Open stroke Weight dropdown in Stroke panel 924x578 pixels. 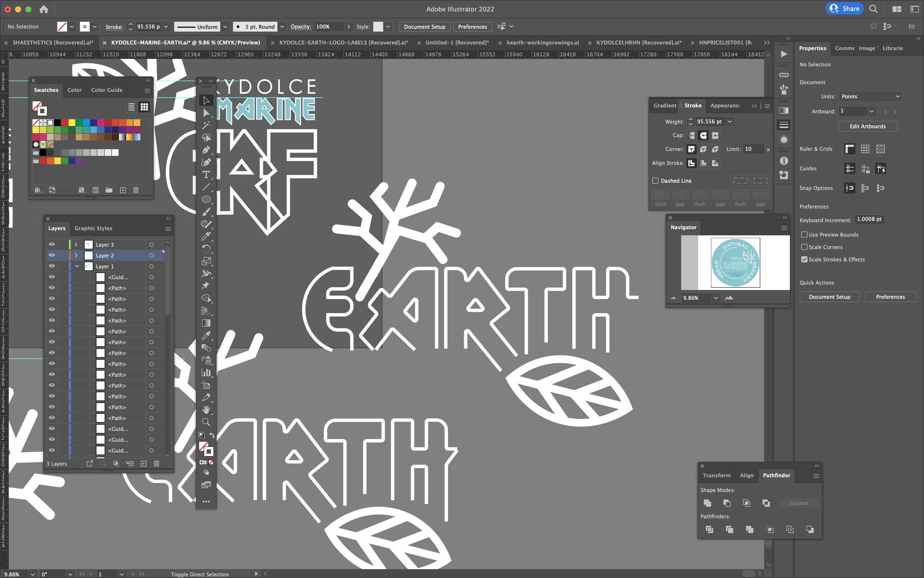tap(730, 122)
